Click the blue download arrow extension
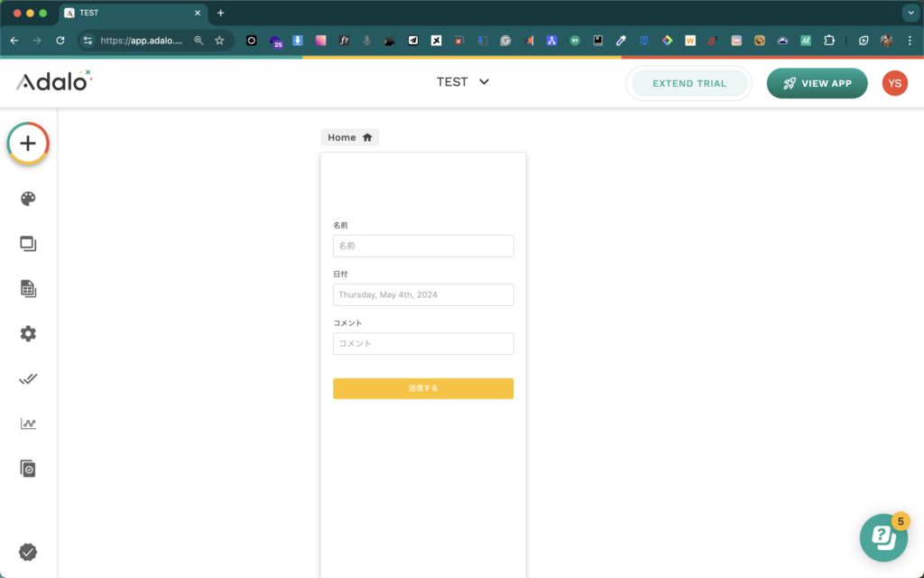 pyautogui.click(x=298, y=41)
